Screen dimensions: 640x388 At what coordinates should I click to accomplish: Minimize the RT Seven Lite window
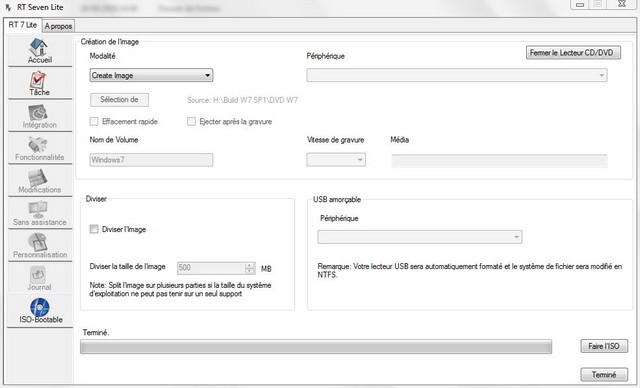[580, 4]
